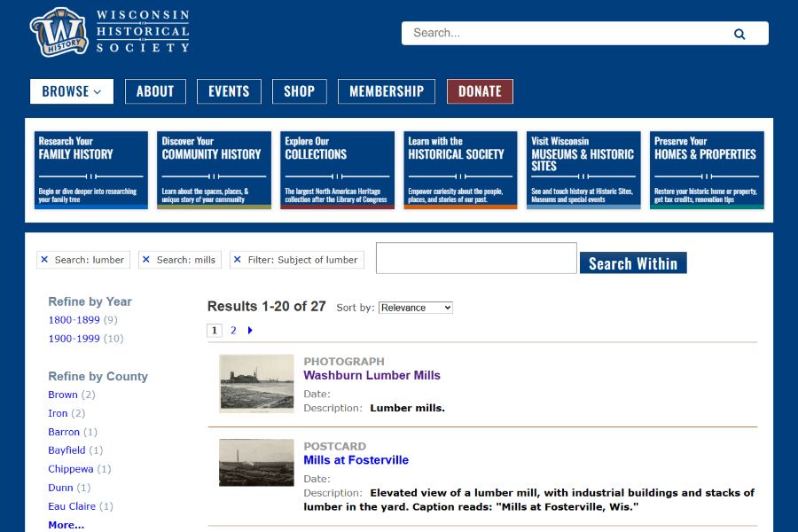Go to results page 2
Screen dimensions: 798x532
(233, 331)
